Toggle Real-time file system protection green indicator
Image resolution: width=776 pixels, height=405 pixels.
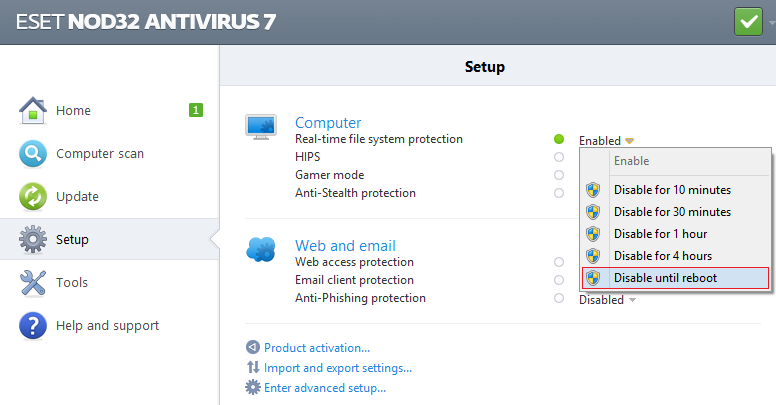click(x=558, y=140)
